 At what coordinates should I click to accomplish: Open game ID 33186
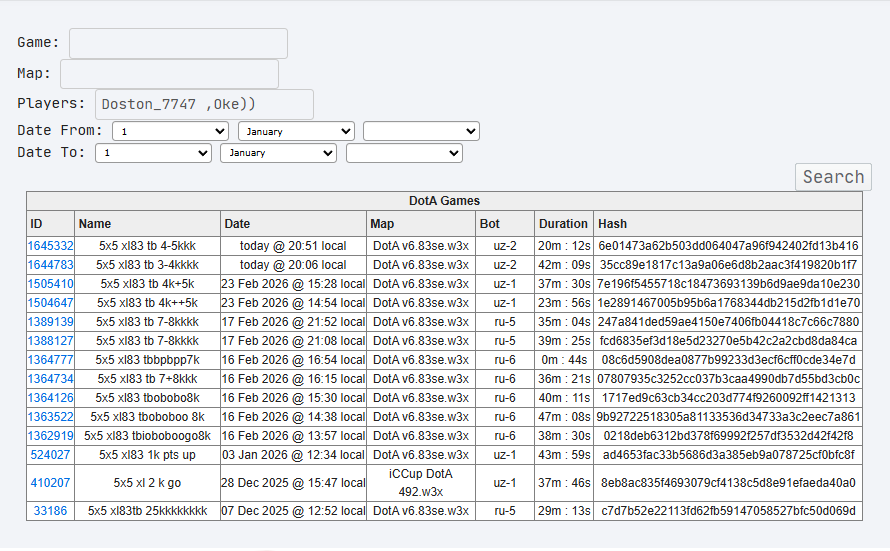[51, 511]
